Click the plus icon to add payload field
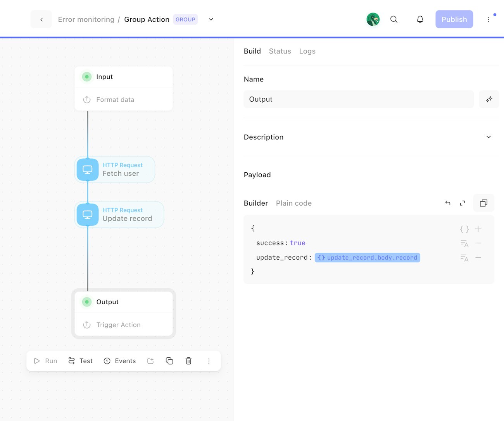 [478, 229]
